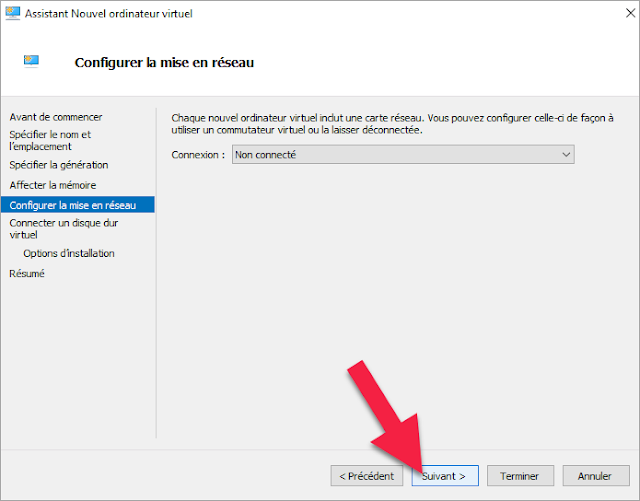Viewport: 640px width, 501px height.
Task: Click the Configurer la mise en réseau heading
Action: (x=164, y=62)
